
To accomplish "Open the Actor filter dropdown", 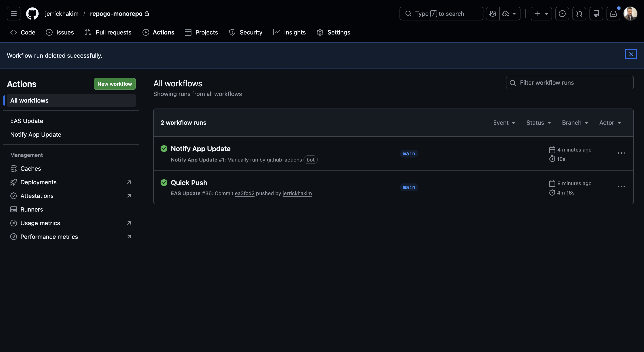I will click(610, 123).
